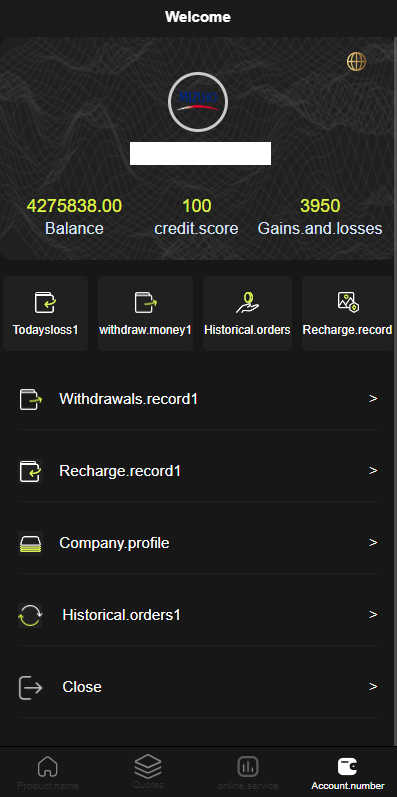Expand the Withdrawals.record1 chevron
Image resolution: width=397 pixels, height=797 pixels.
pyautogui.click(x=373, y=399)
